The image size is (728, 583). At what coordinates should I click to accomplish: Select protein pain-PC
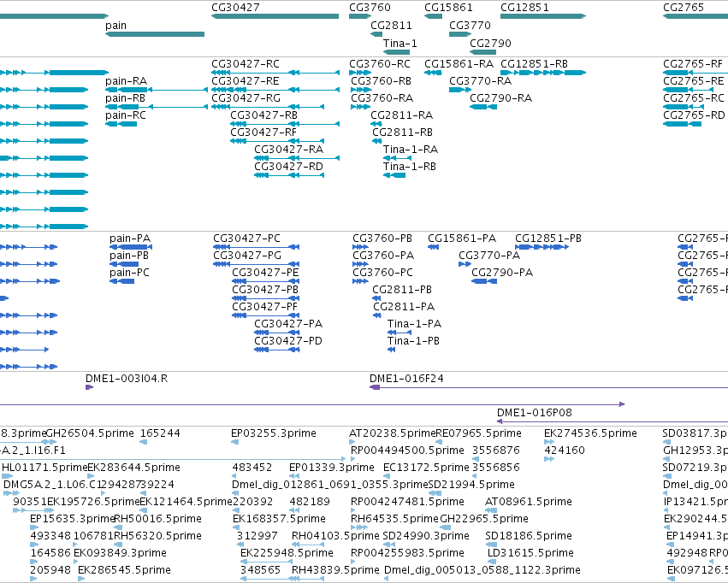pyautogui.click(x=129, y=273)
